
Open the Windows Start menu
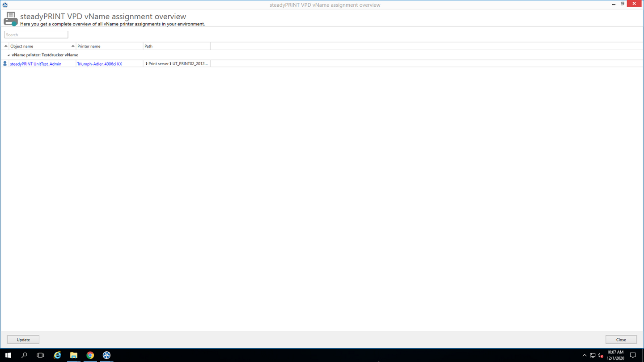point(8,355)
